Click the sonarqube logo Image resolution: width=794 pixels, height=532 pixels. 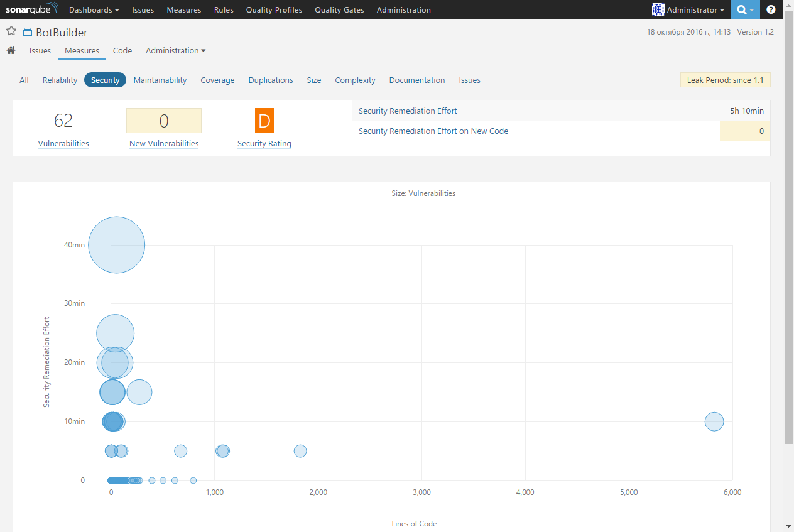click(x=31, y=9)
